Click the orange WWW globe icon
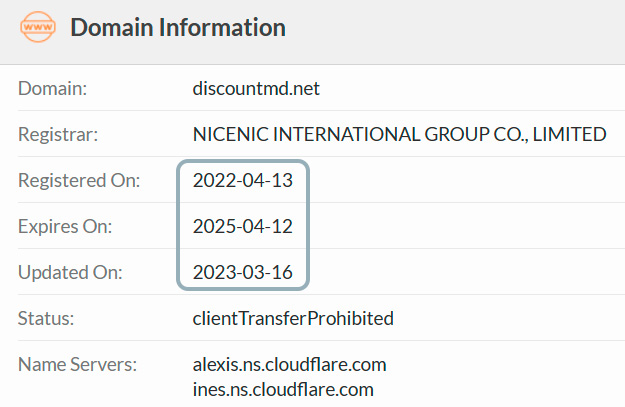 [38, 27]
